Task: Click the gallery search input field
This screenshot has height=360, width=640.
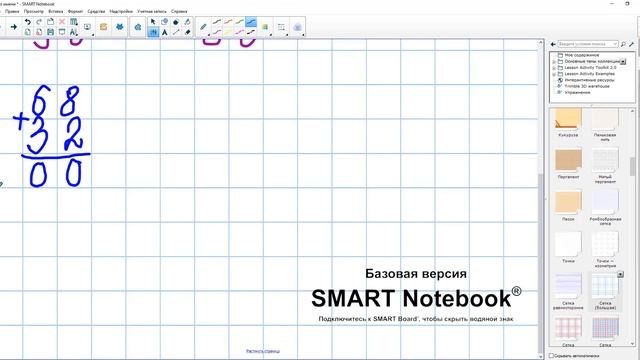Action: point(588,44)
